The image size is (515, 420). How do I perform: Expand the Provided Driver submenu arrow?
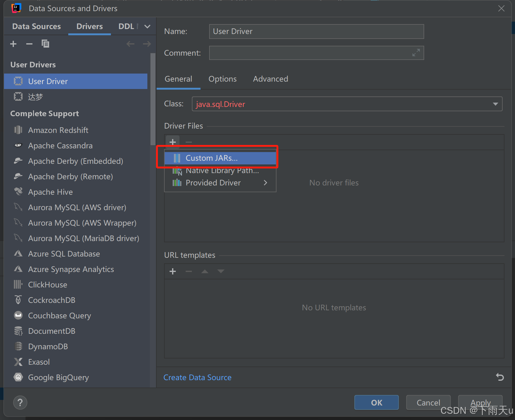point(265,183)
